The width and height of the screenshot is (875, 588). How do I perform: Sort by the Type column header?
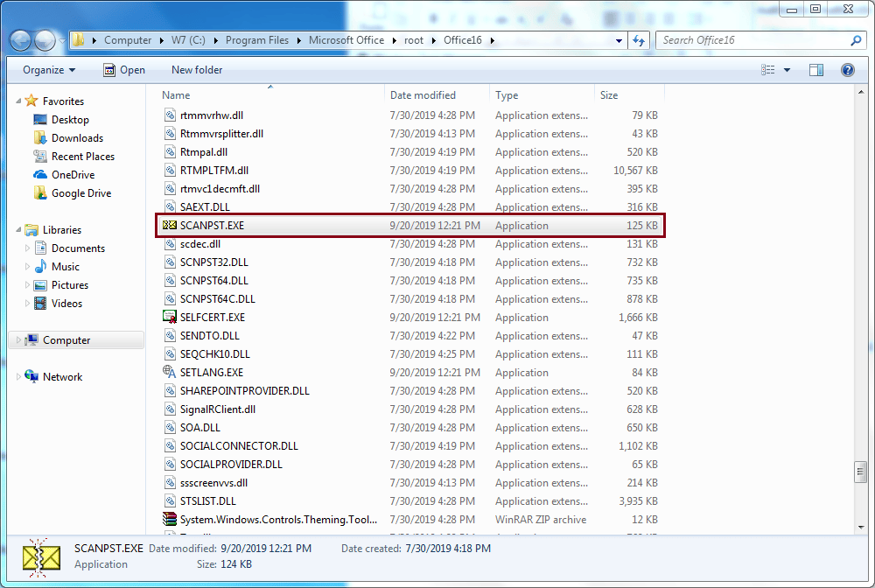(x=542, y=95)
